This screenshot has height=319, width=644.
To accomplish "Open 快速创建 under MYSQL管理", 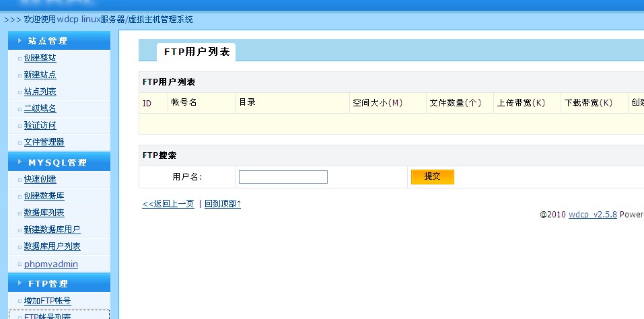I will pyautogui.click(x=40, y=179).
